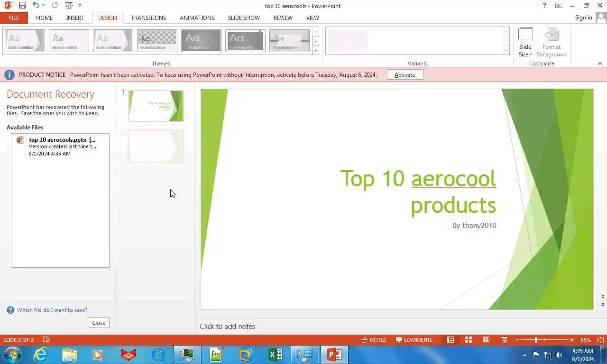Open Excel from the taskbar
The height and width of the screenshot is (364, 607).
pyautogui.click(x=275, y=355)
